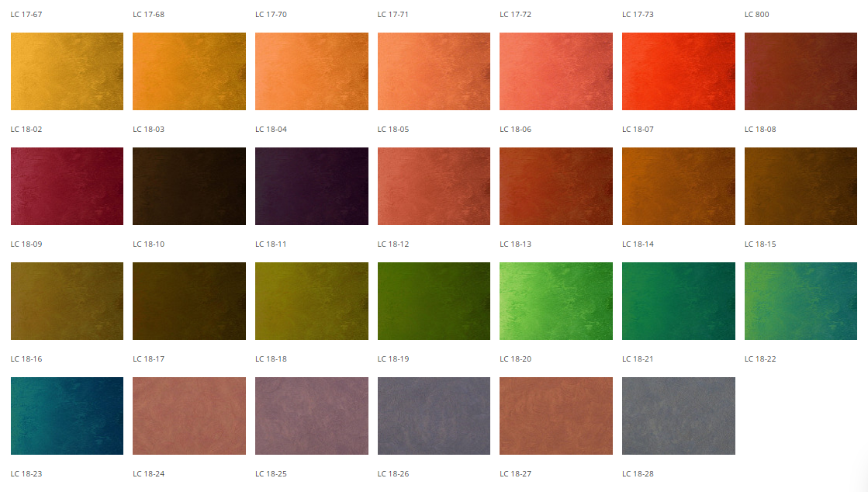Select the peach-orange LC 18-05 swatch

434,71
